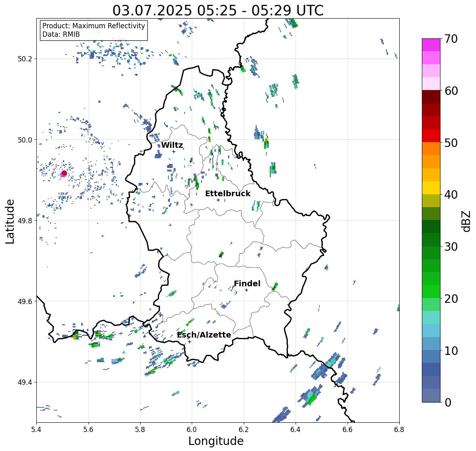Click the orange colorbar segment below 50
The height and width of the screenshot is (451, 476).
[431, 149]
